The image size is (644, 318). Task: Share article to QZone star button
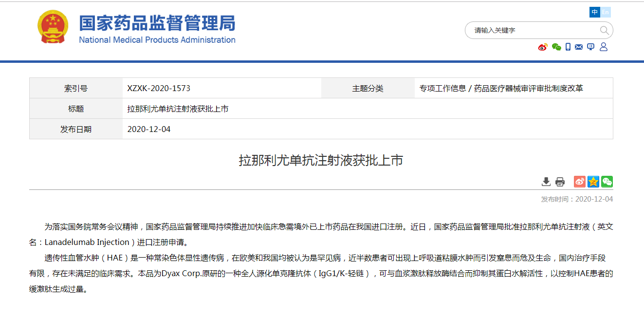coord(593,182)
